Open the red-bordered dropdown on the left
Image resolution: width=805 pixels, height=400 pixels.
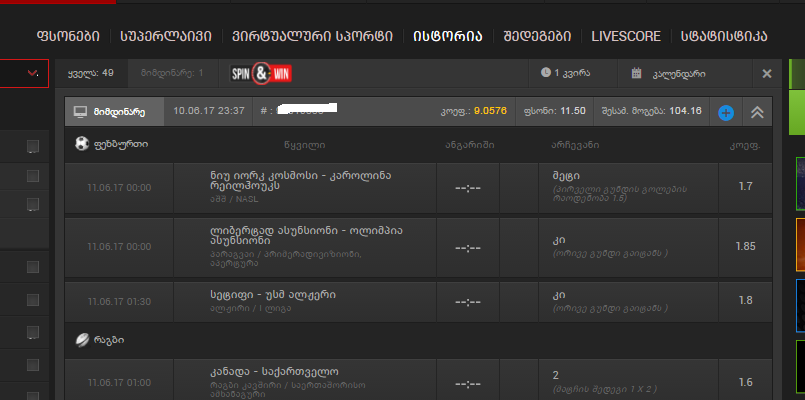pyautogui.click(x=24, y=73)
